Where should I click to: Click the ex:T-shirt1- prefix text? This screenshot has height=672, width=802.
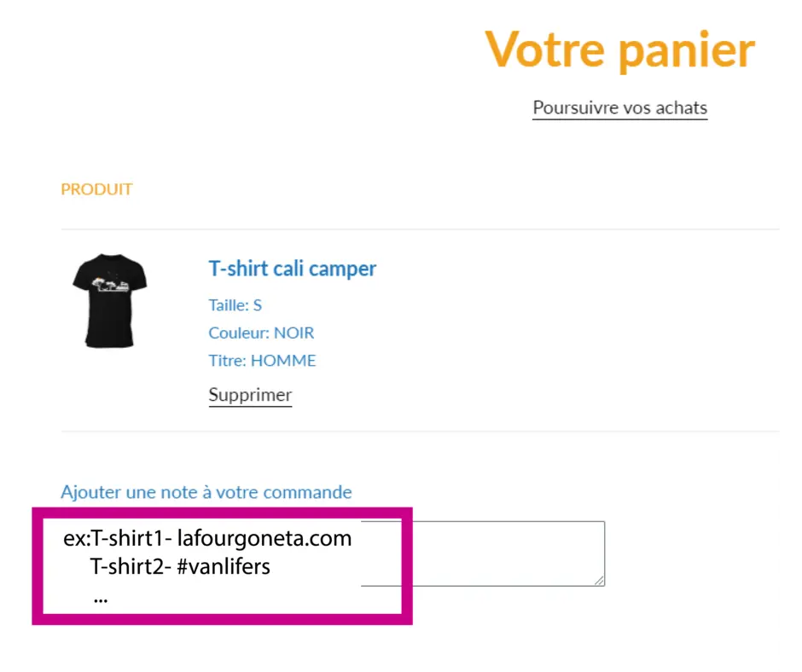(x=117, y=539)
